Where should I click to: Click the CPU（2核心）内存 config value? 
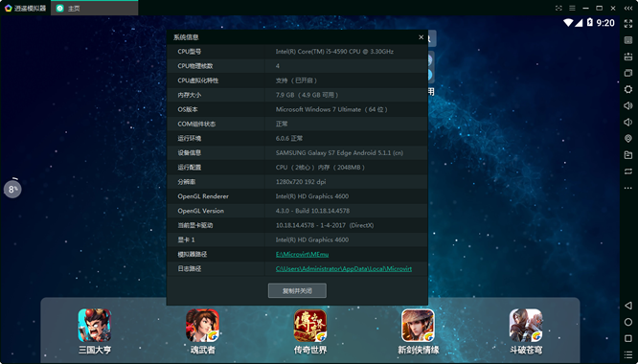pyautogui.click(x=320, y=168)
